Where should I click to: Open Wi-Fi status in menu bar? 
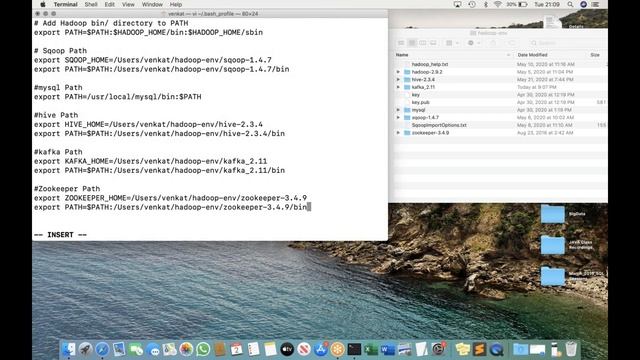(x=498, y=4)
